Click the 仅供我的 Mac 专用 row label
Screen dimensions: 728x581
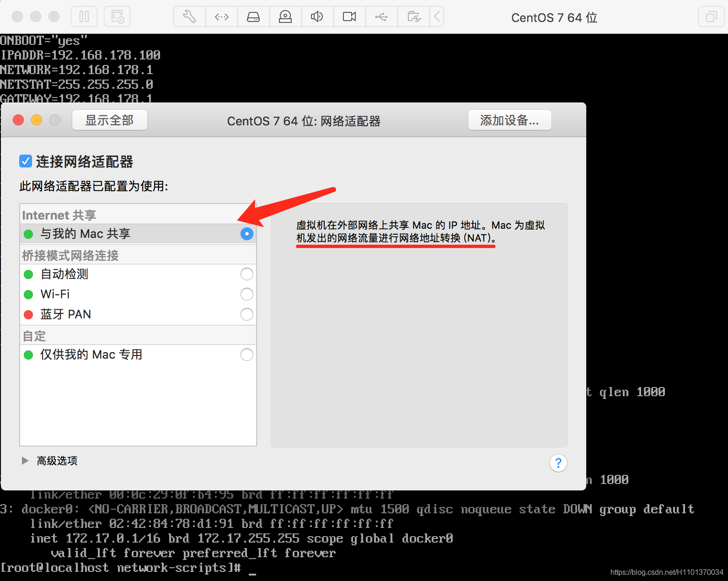tap(91, 355)
